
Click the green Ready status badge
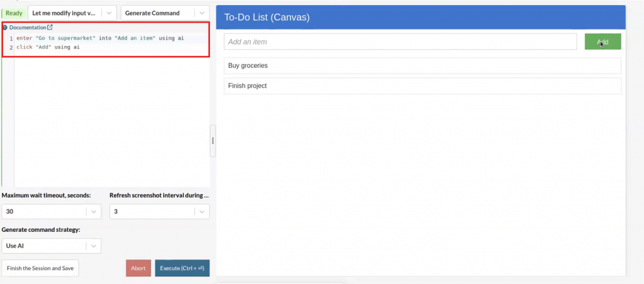pos(14,13)
